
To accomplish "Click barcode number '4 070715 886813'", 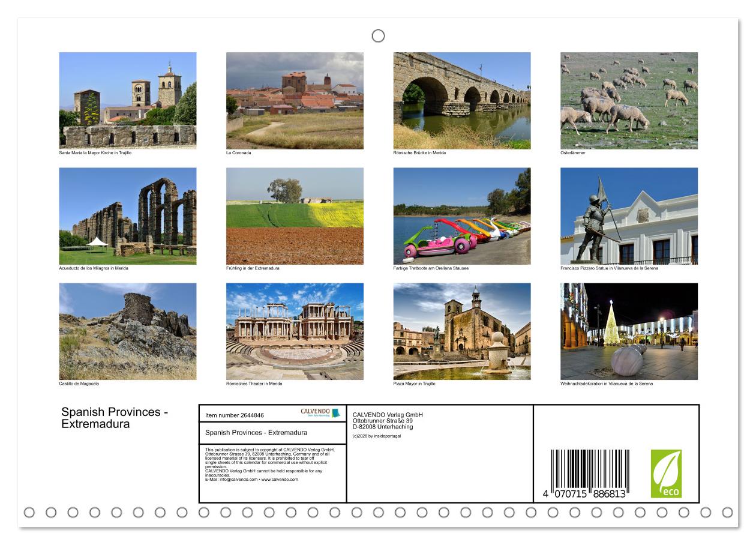I will click(584, 493).
